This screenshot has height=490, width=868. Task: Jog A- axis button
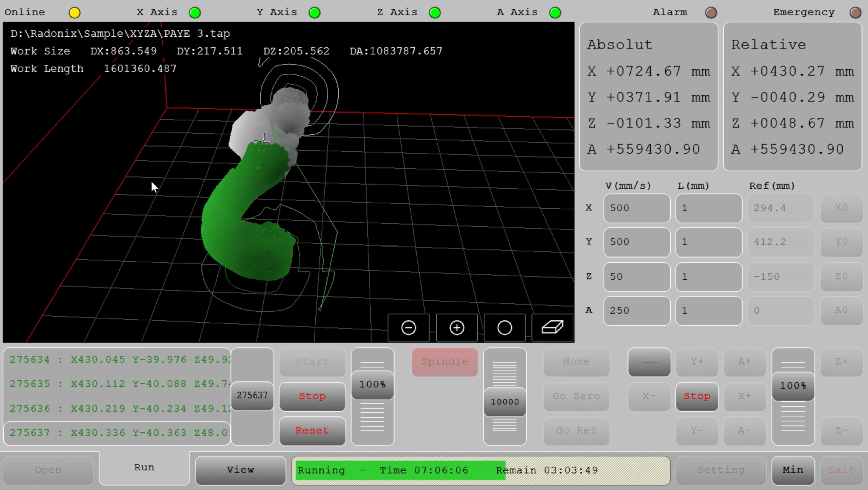[x=745, y=431]
